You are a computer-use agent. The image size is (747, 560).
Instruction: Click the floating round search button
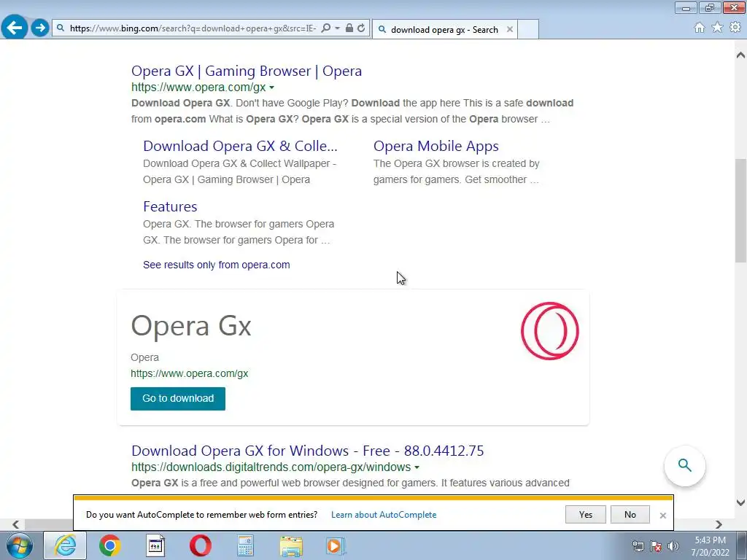click(684, 465)
